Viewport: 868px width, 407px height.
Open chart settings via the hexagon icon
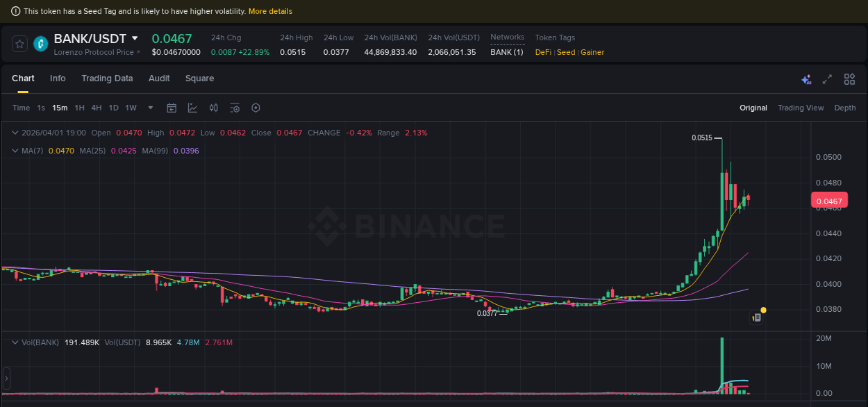pyautogui.click(x=255, y=108)
